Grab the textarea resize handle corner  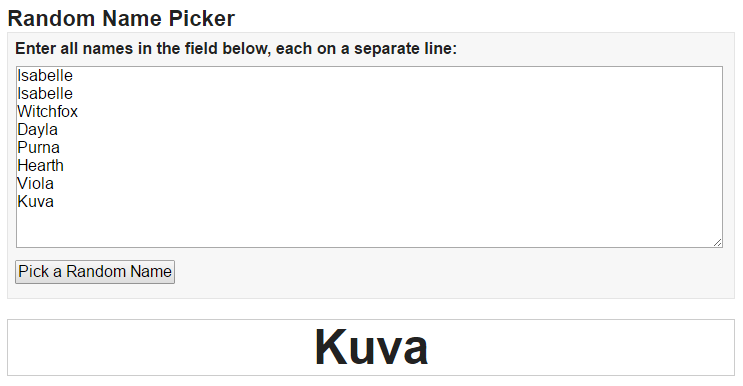tap(717, 242)
